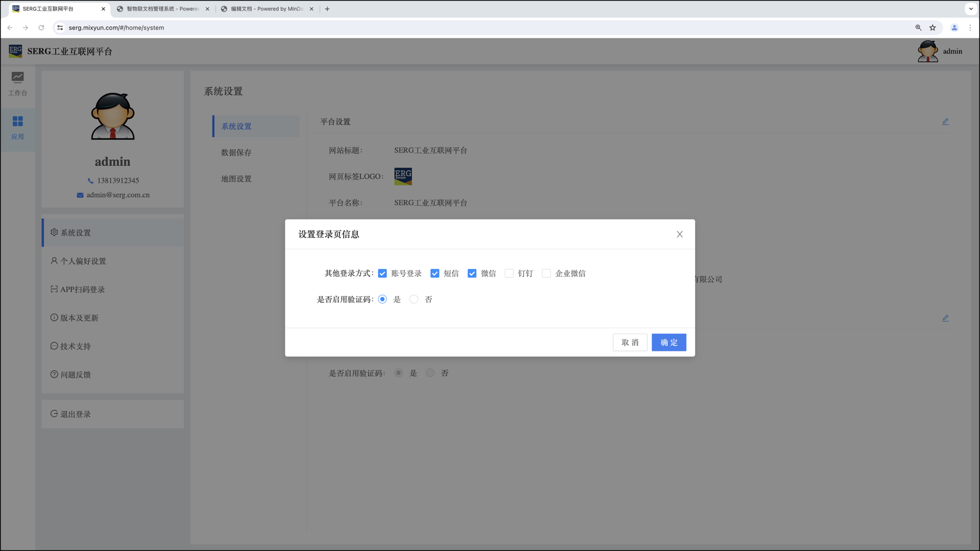Toggle the 短信 login checkbox
Screen dimensions: 980x551
(435, 273)
